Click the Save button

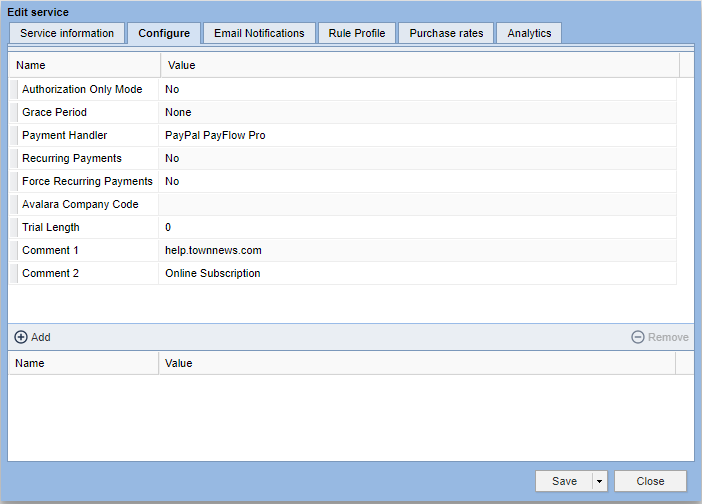564,481
